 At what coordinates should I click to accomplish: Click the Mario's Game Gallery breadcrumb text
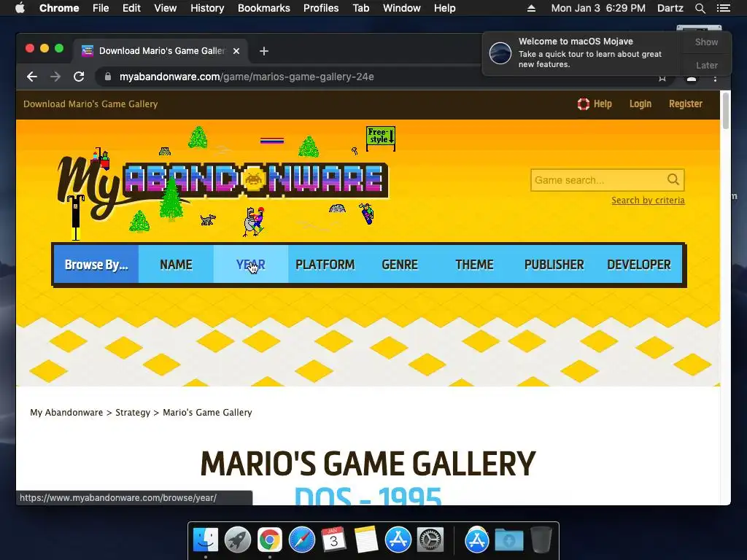pyautogui.click(x=207, y=413)
